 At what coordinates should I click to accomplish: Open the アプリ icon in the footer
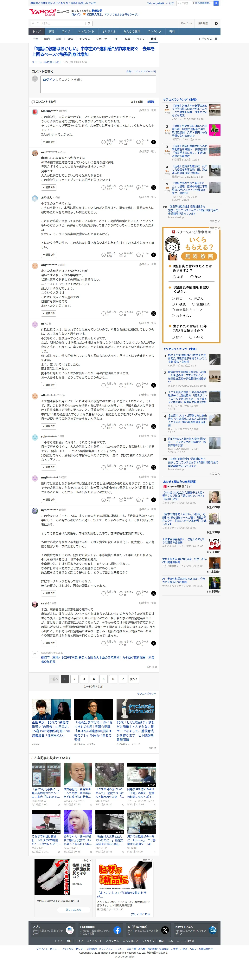pos(70,930)
